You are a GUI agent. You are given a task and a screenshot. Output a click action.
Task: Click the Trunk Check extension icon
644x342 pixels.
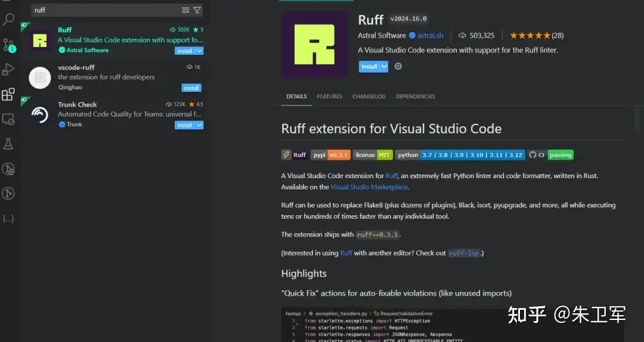coord(40,115)
